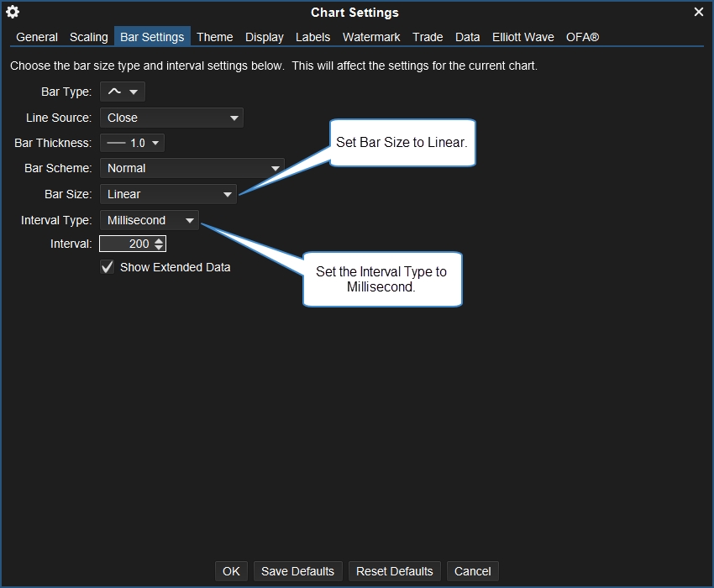This screenshot has height=588, width=714.
Task: Switch to the Labels tab
Action: click(312, 37)
